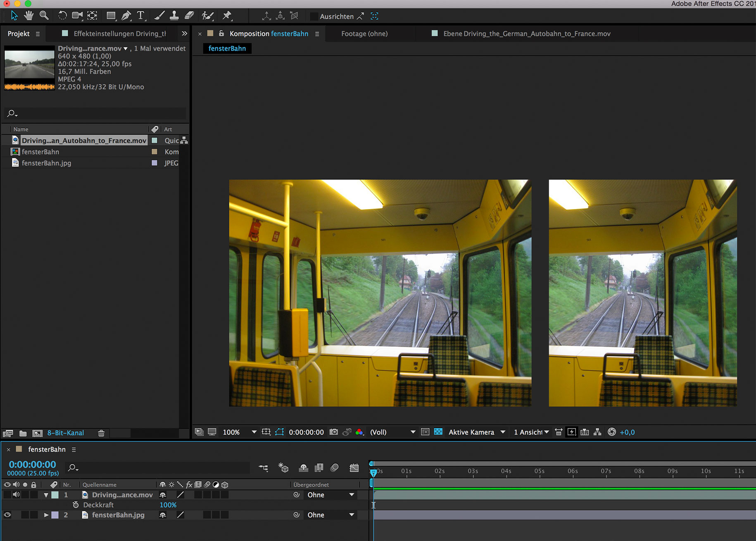Pick the Rotation tool
This screenshot has width=756, height=541.
click(62, 16)
